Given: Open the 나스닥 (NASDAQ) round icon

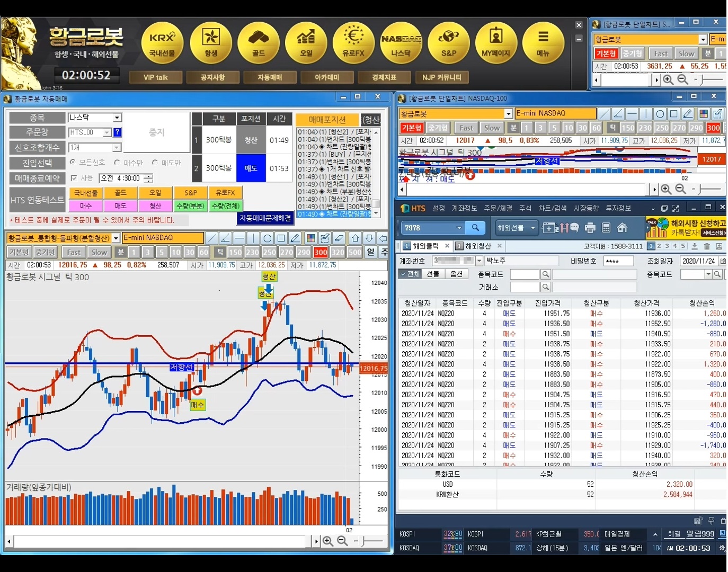Looking at the screenshot, I should pyautogui.click(x=401, y=42).
